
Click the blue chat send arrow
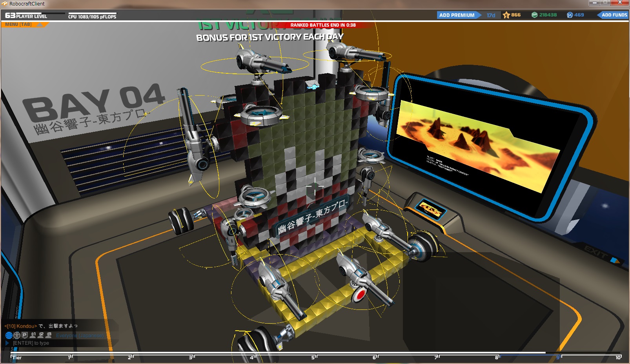pyautogui.click(x=7, y=343)
